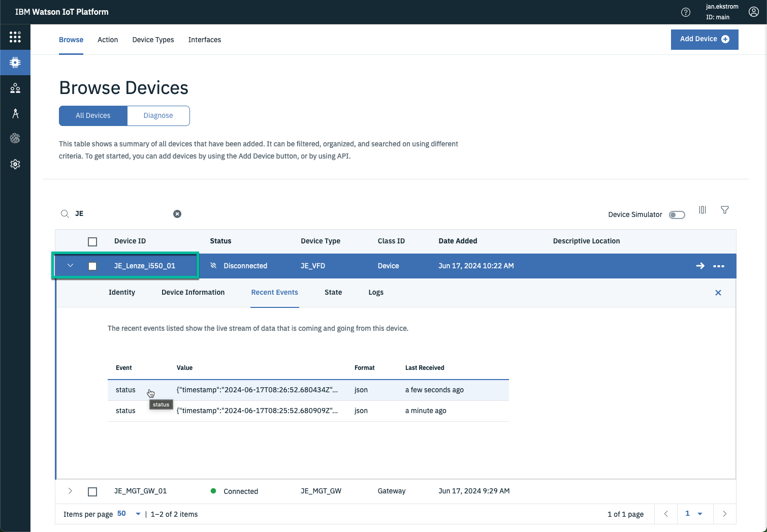Open the Members icon in sidebar
Viewport: 767px width, 532px height.
[15, 88]
